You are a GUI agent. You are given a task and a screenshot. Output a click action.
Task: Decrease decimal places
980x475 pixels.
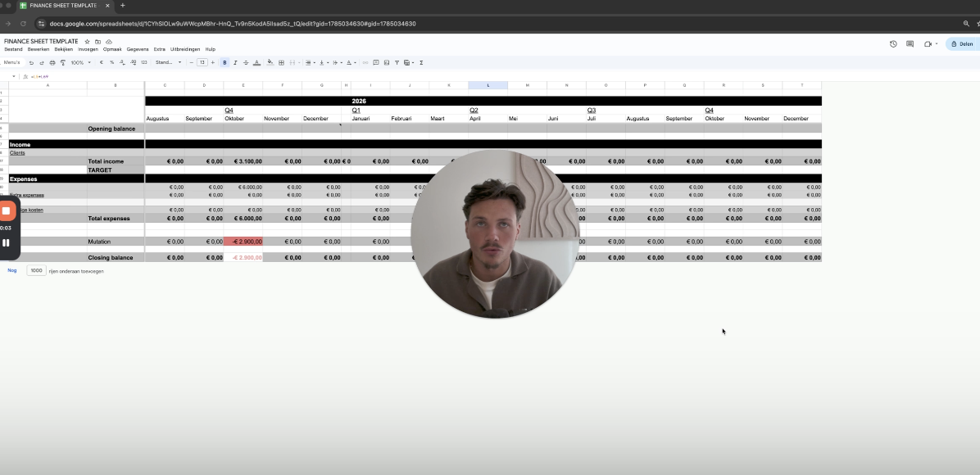122,62
